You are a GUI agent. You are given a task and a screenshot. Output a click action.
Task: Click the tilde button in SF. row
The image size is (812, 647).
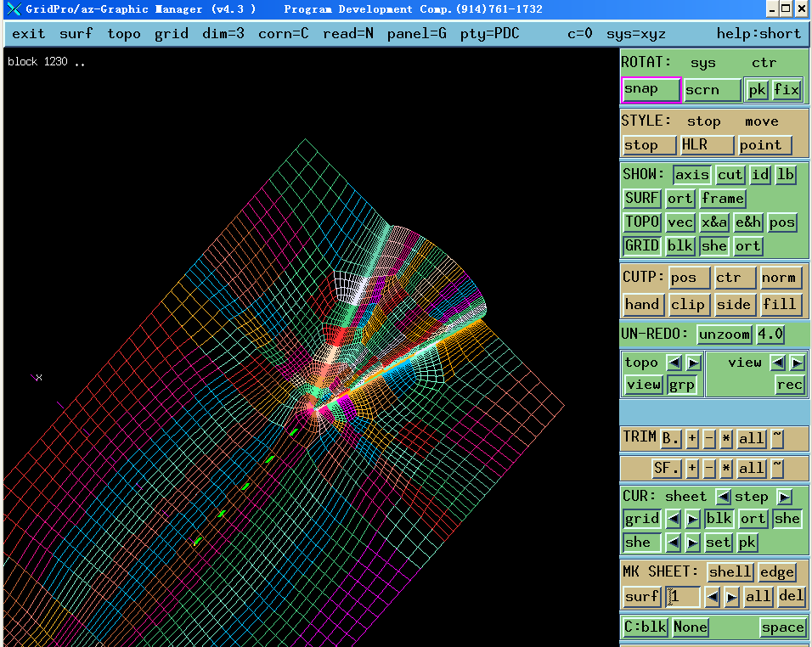pos(777,468)
